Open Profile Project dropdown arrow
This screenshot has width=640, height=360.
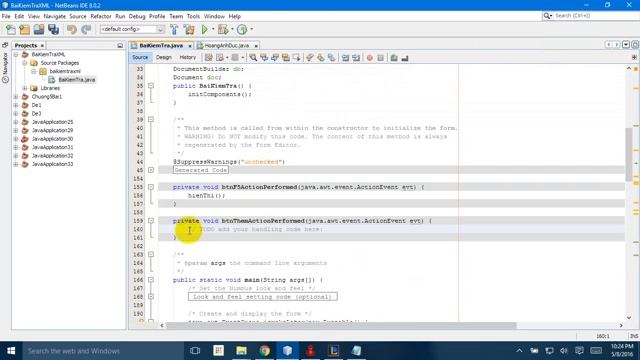pos(251,29)
